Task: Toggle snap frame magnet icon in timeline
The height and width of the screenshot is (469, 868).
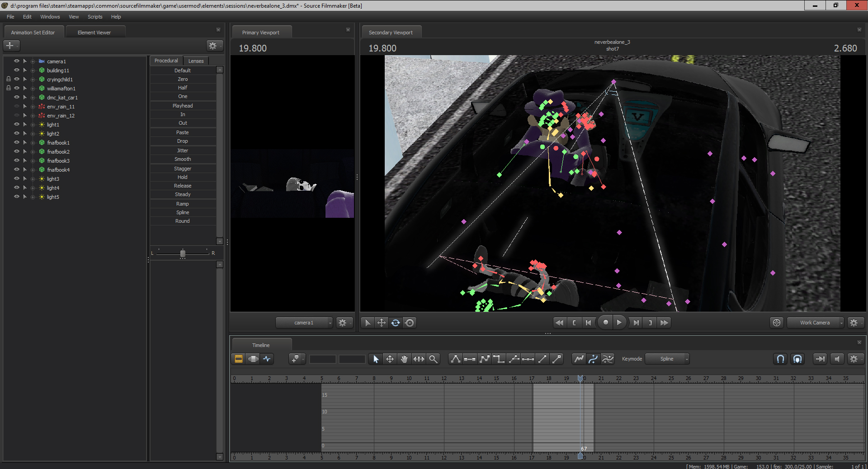Action: (797, 359)
